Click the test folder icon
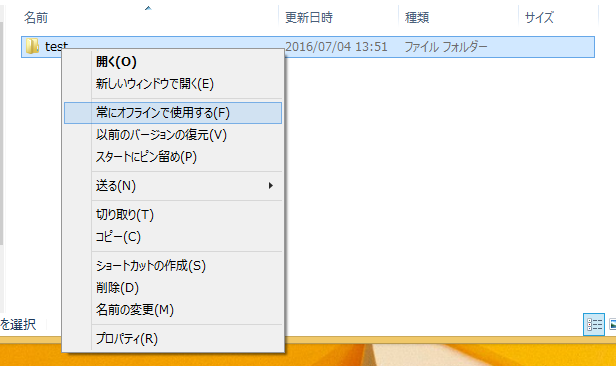The width and height of the screenshot is (616, 366). 32,46
